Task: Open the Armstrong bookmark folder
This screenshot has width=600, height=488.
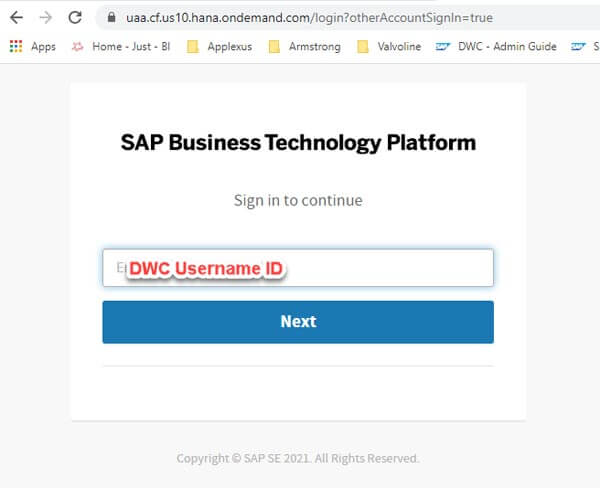Action: coord(305,47)
